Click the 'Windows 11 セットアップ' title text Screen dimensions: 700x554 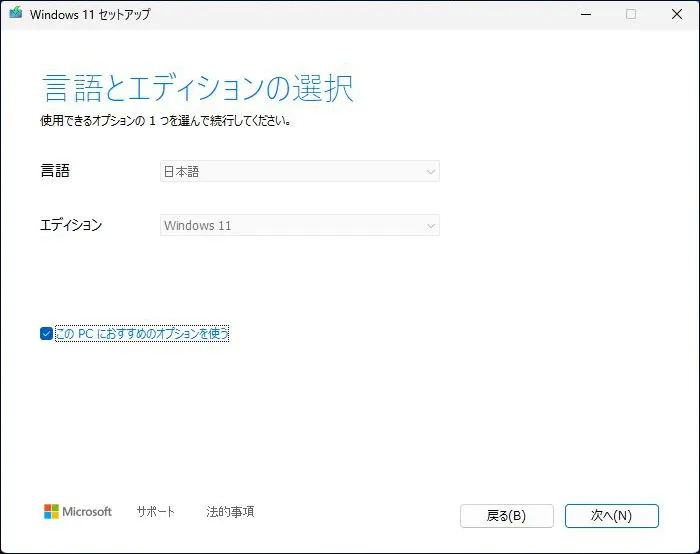click(x=90, y=14)
